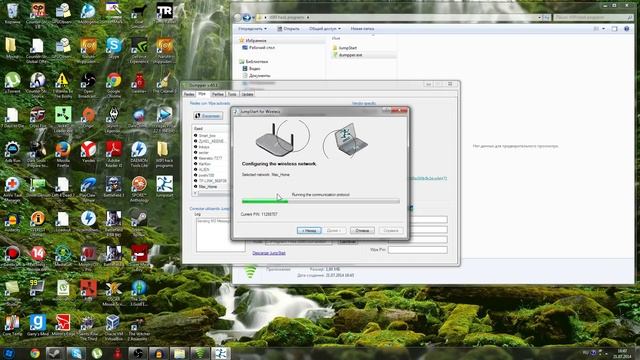Click New folder in the Explorer toolbar
640x360 pixels.
pyautogui.click(x=362, y=29)
